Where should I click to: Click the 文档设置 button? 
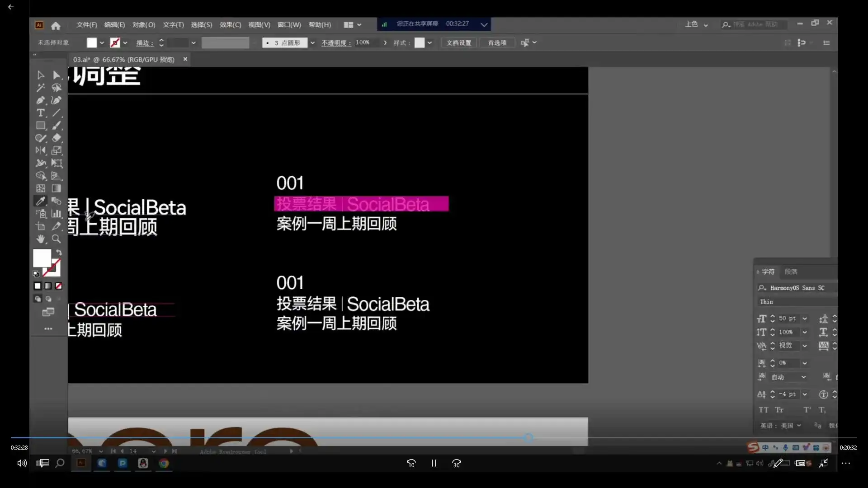click(458, 42)
